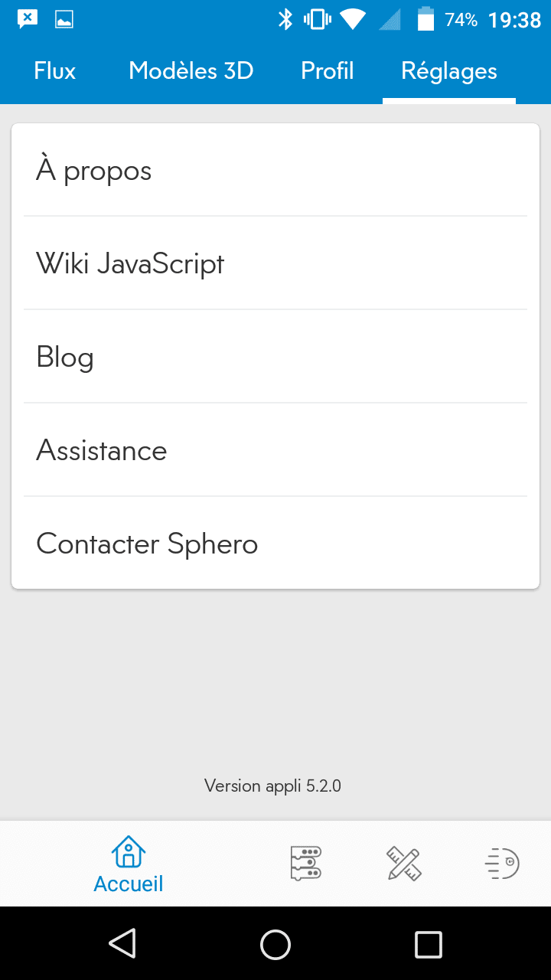Tap the Bluetooth status icon

coord(285,20)
